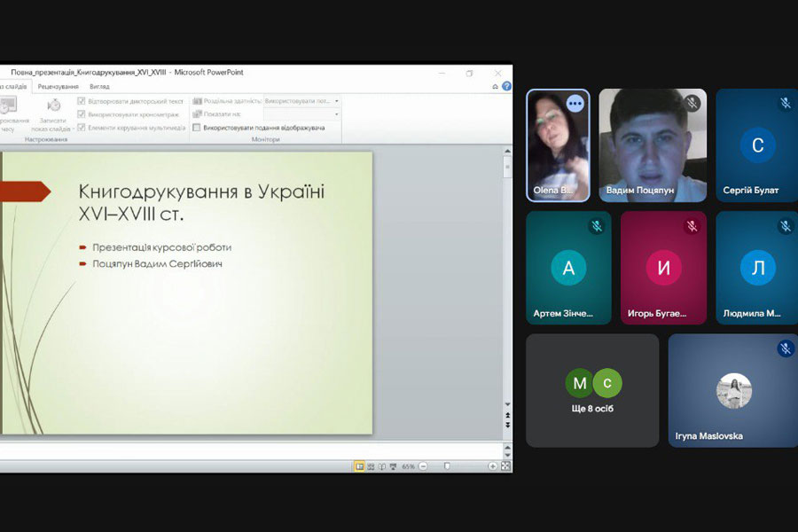Start Slide Show from status bar icon

click(x=393, y=466)
